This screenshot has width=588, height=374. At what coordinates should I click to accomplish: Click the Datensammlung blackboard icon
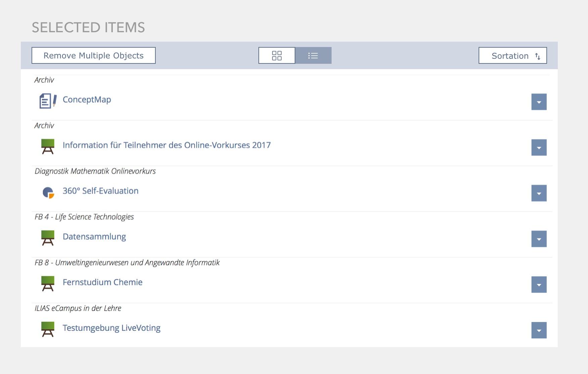[x=48, y=238]
